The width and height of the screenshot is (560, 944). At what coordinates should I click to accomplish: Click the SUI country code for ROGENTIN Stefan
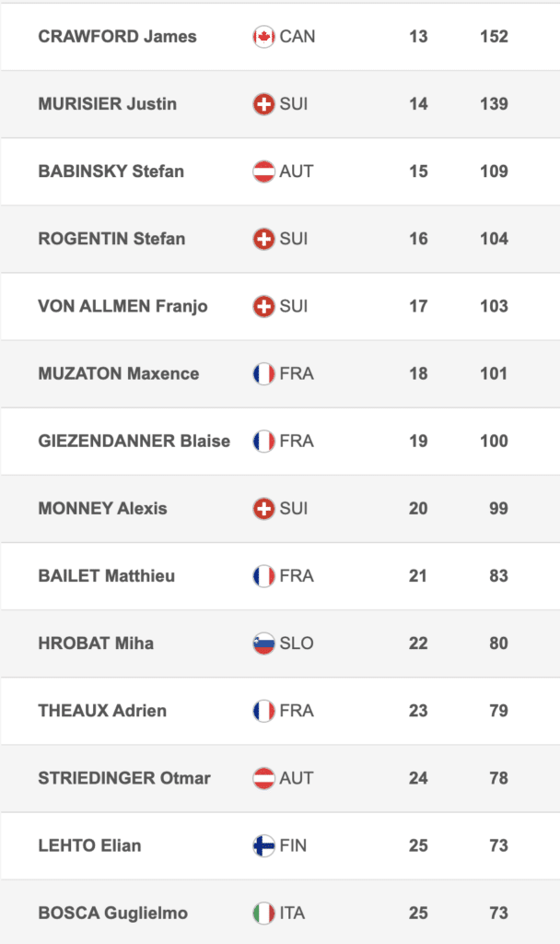pos(294,239)
